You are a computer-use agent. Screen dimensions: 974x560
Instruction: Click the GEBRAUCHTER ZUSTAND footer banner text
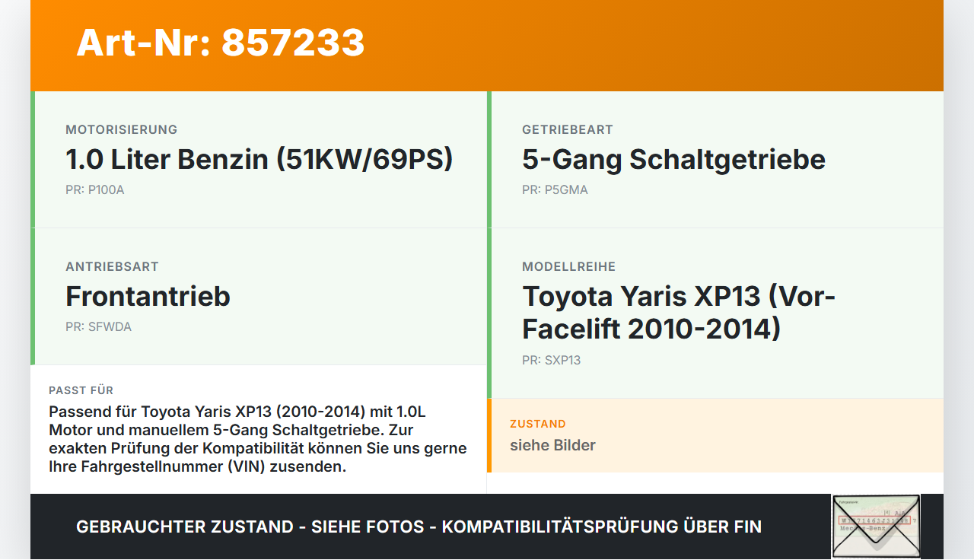(419, 527)
